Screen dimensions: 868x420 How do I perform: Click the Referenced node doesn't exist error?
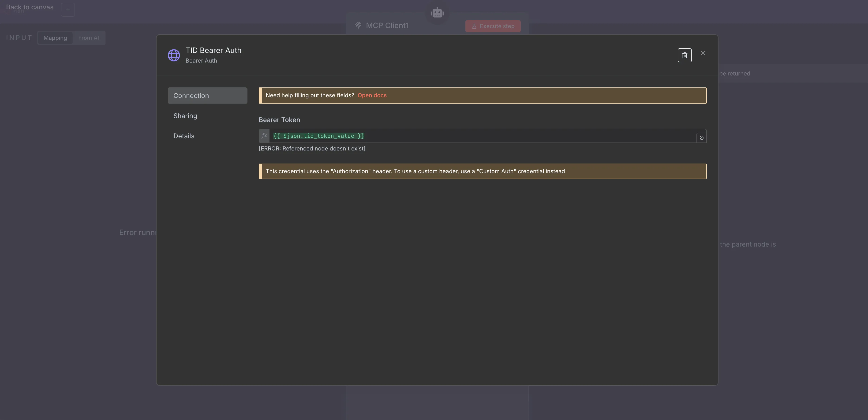point(312,149)
